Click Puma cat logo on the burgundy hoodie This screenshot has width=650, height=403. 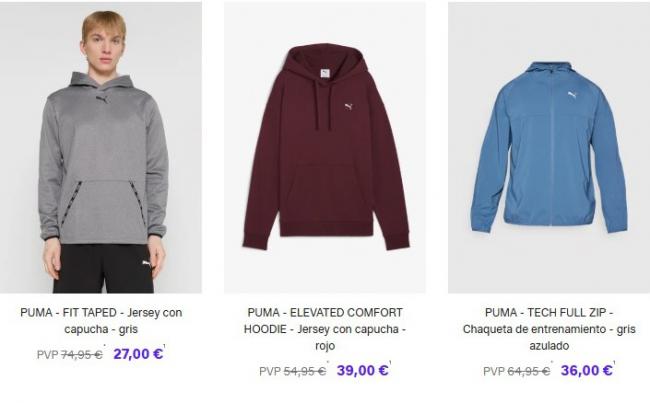point(349,107)
